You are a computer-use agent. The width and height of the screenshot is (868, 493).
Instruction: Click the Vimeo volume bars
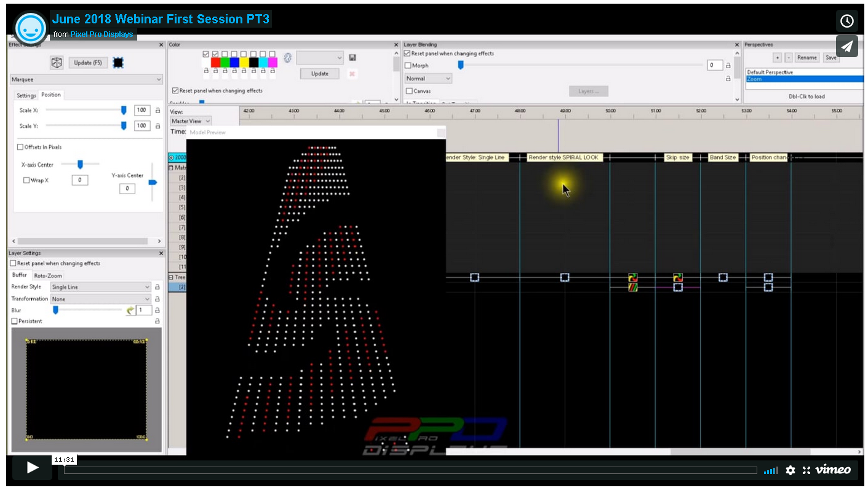771,471
